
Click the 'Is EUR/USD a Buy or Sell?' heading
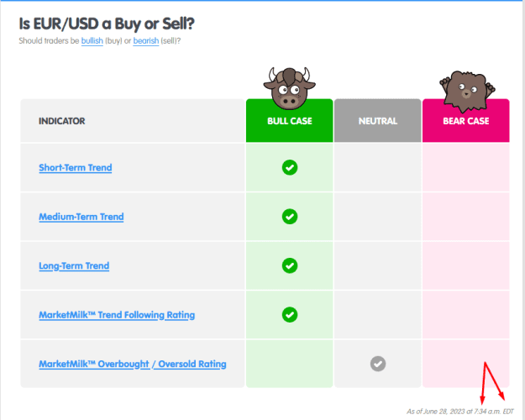pyautogui.click(x=107, y=24)
